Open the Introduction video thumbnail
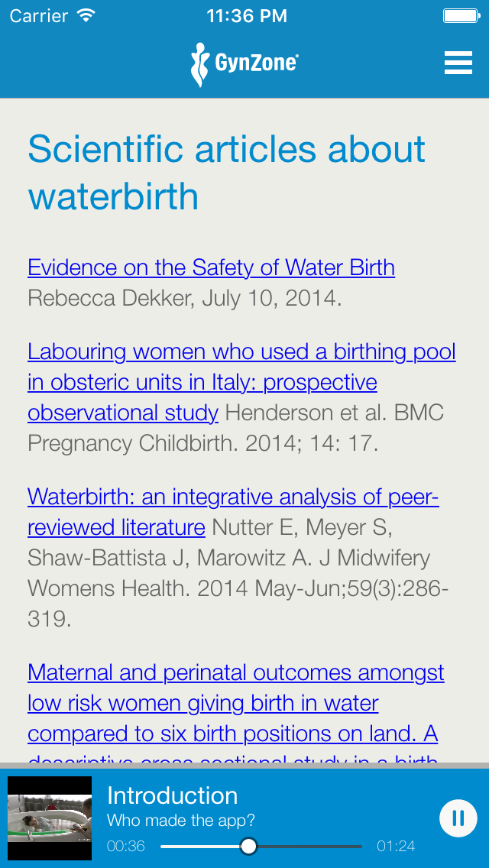The height and width of the screenshot is (868, 489). (x=49, y=816)
